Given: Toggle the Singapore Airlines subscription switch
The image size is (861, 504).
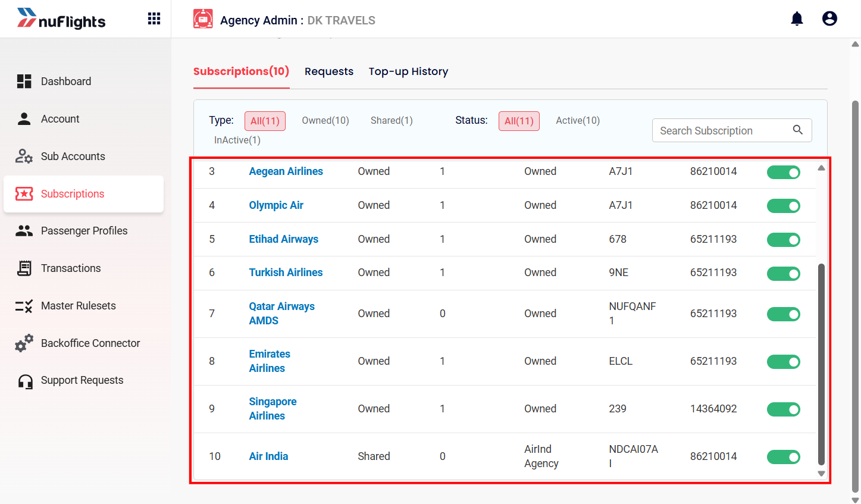Looking at the screenshot, I should (784, 409).
